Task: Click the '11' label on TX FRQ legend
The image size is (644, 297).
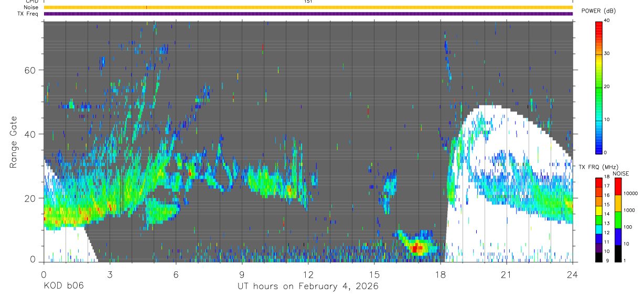Action: coord(607,241)
